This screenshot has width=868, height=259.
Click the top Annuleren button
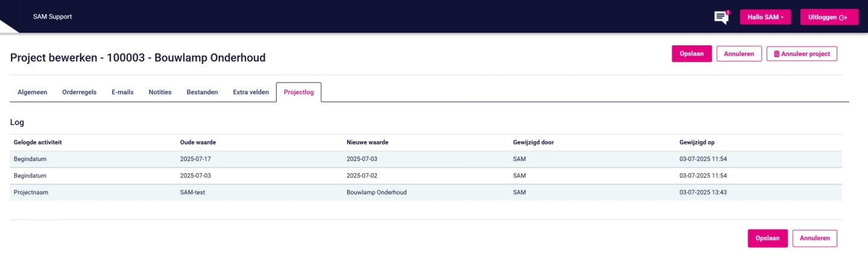pos(739,54)
